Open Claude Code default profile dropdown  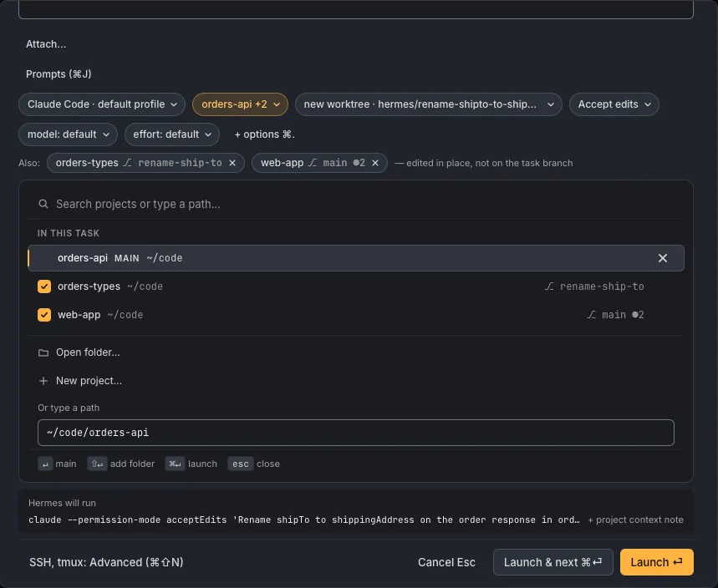[102, 104]
